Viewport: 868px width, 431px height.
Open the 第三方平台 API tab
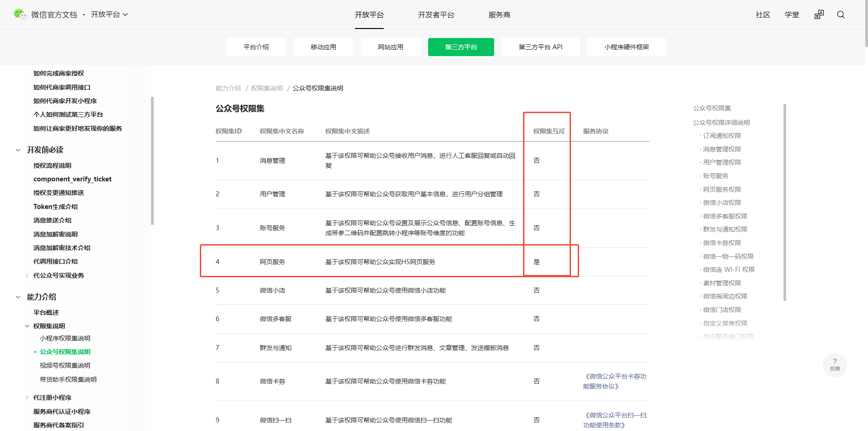tap(541, 47)
